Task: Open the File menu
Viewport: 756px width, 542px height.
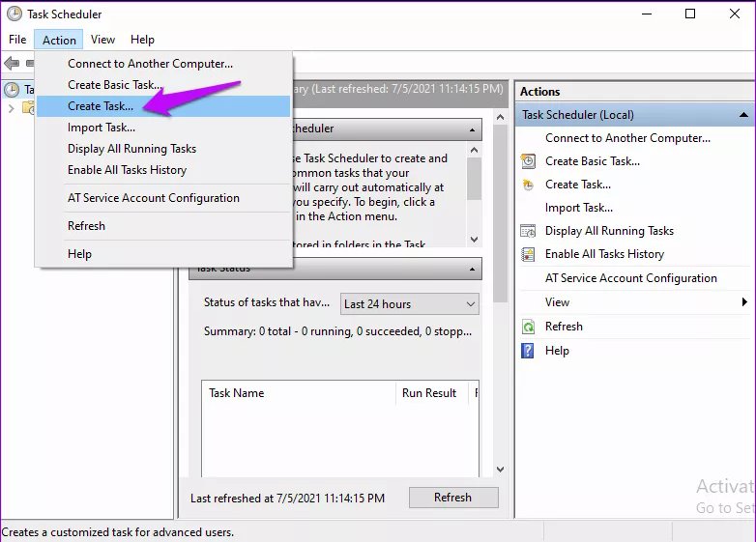Action: (17, 40)
